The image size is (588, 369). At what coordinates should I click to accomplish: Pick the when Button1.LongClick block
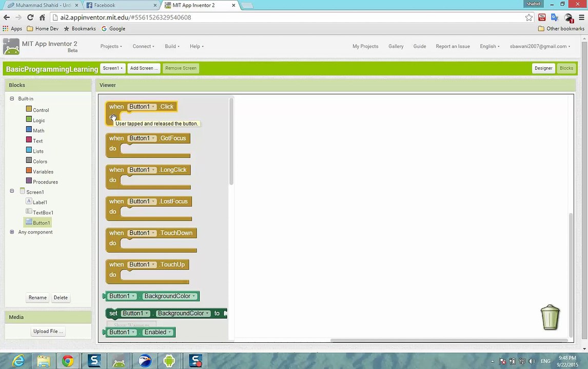point(148,177)
